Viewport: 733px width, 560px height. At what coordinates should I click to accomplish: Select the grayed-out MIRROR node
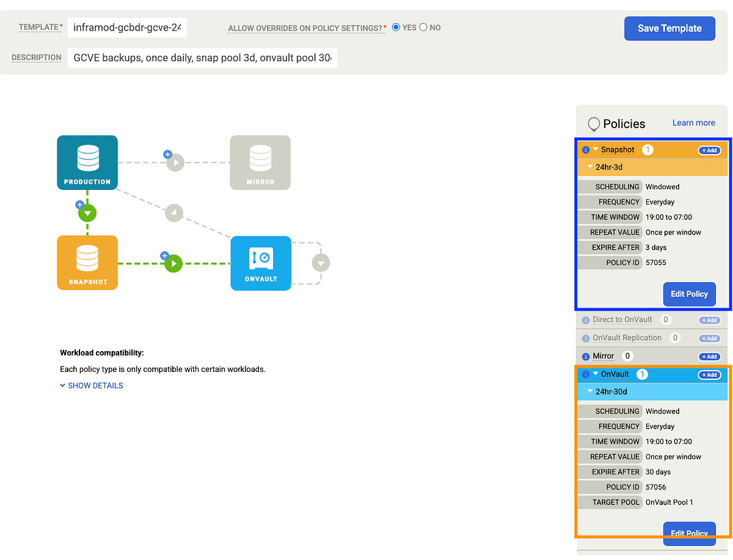point(260,162)
